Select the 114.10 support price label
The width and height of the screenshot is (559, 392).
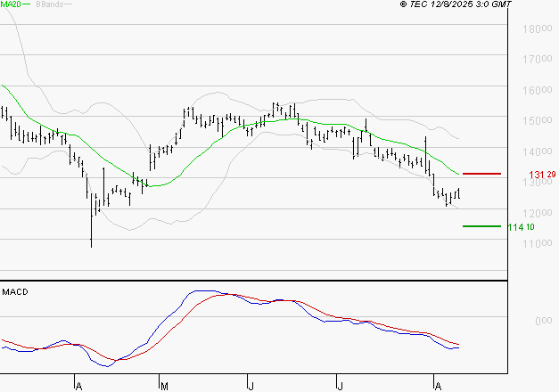coord(520,228)
